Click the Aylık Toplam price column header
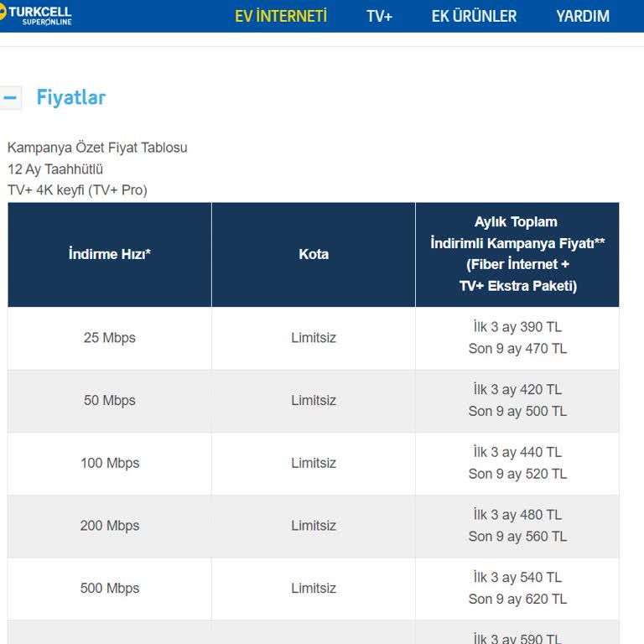 [517, 254]
